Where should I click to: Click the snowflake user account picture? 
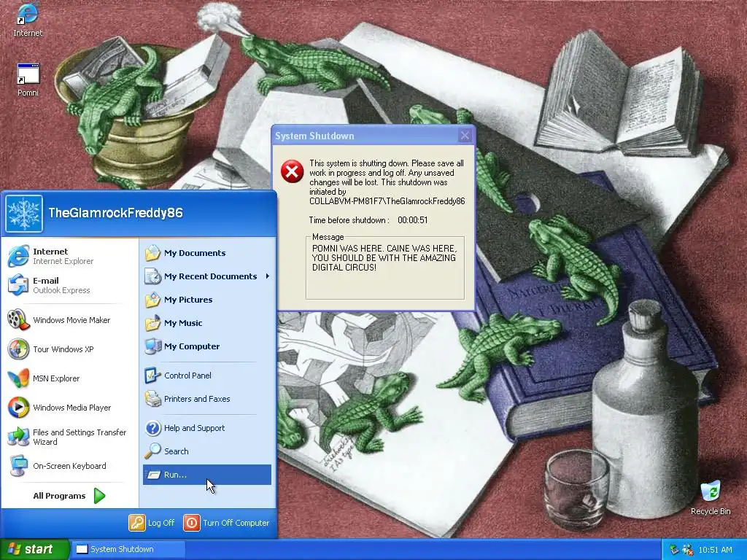coord(24,214)
